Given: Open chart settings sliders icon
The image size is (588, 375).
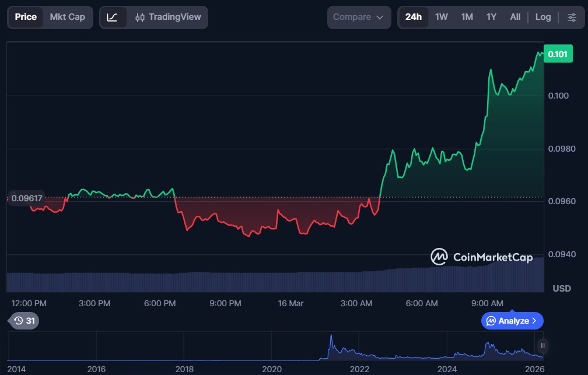Looking at the screenshot, I should 572,17.
